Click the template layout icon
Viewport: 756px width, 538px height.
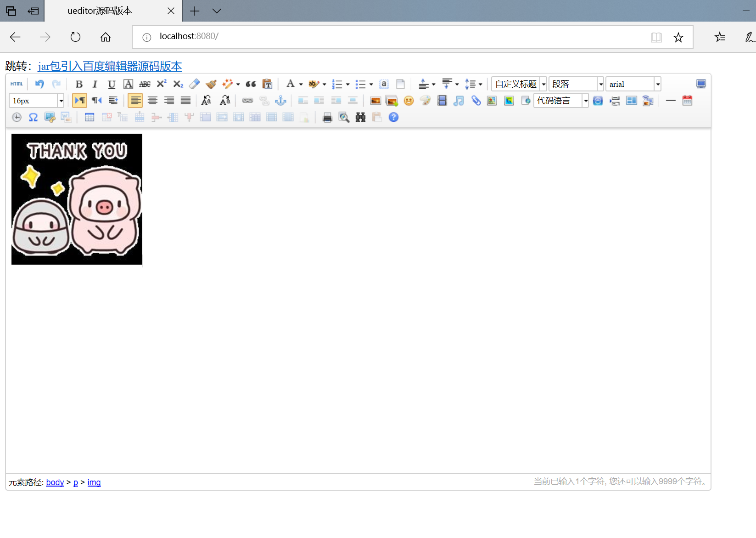[632, 101]
